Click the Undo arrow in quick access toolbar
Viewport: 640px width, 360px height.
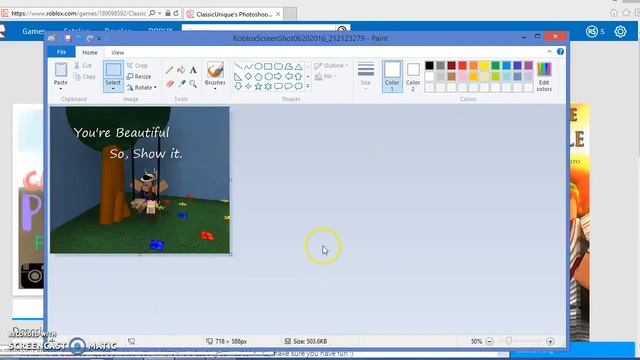point(79,38)
